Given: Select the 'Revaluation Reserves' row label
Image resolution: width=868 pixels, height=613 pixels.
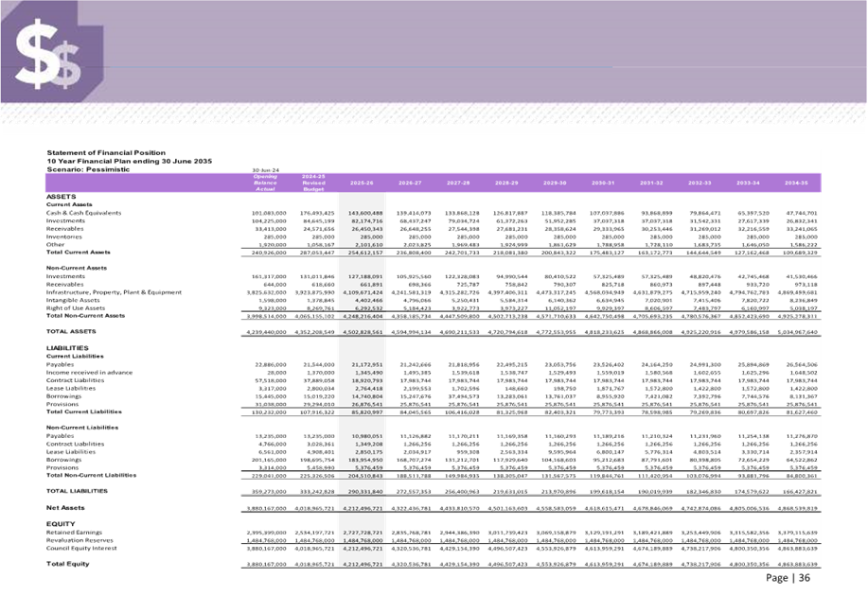Looking at the screenshot, I should tap(80, 540).
